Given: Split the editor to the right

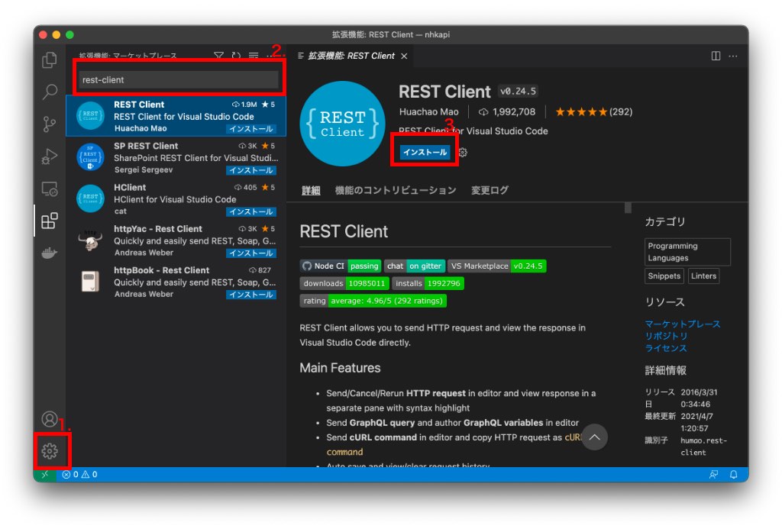Looking at the screenshot, I should (x=716, y=56).
